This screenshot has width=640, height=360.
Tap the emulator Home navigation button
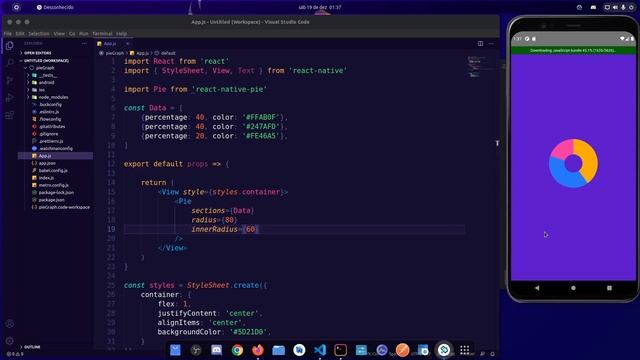point(573,288)
